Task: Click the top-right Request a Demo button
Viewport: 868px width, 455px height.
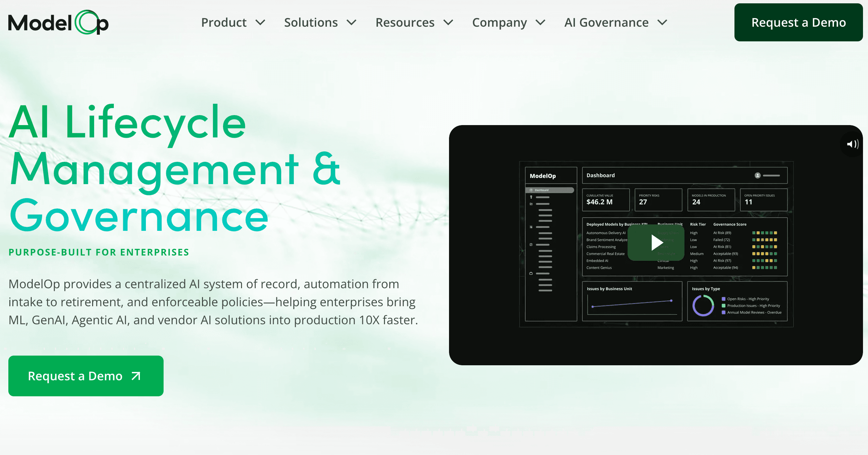Action: click(x=798, y=22)
